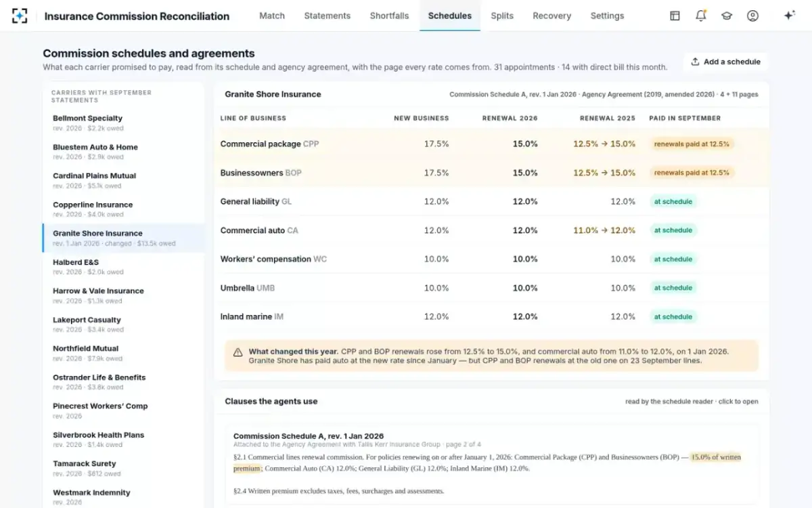Open Cardinal Plains Mutual in carrier list

[x=123, y=180]
